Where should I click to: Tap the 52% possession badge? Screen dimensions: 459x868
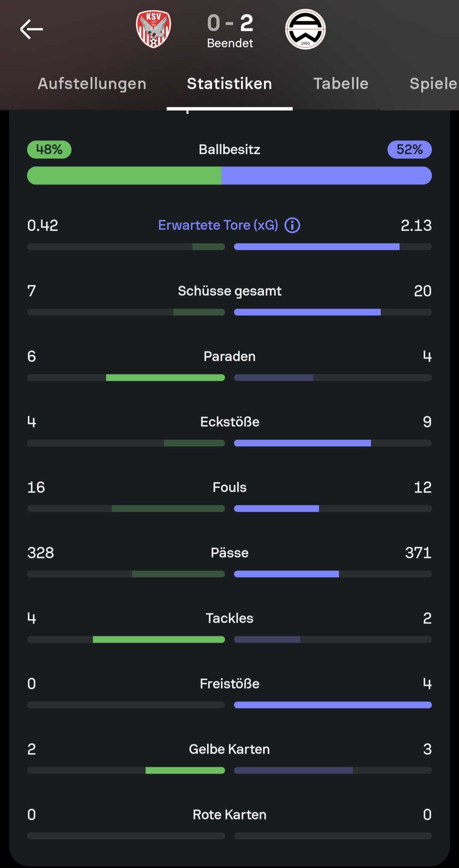point(410,149)
